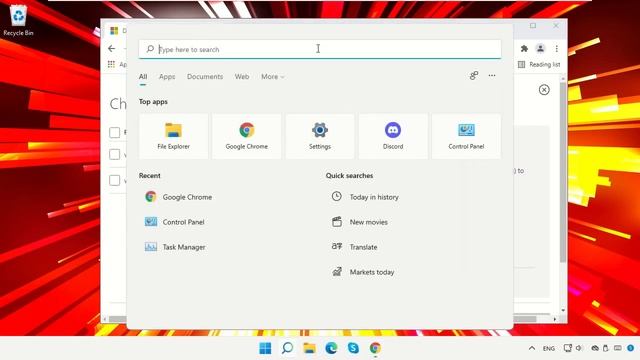Open Chrome extensions puzzle icon
This screenshot has width=640, height=360.
point(524,49)
